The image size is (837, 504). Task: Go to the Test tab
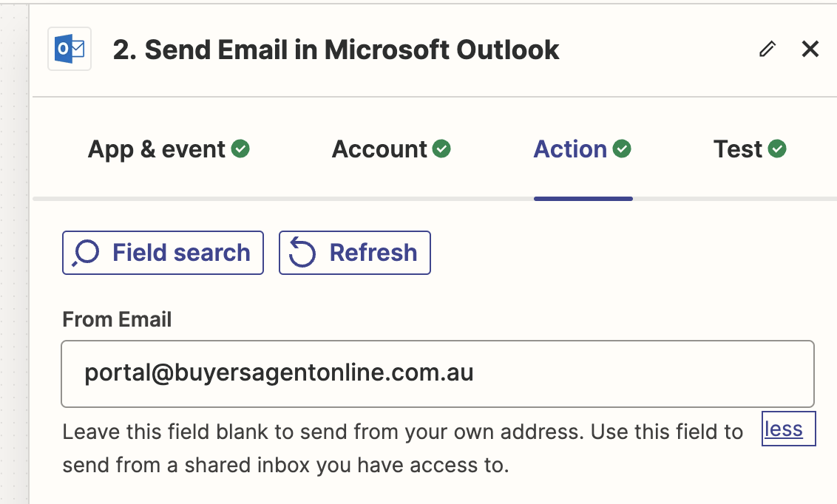[x=750, y=149]
